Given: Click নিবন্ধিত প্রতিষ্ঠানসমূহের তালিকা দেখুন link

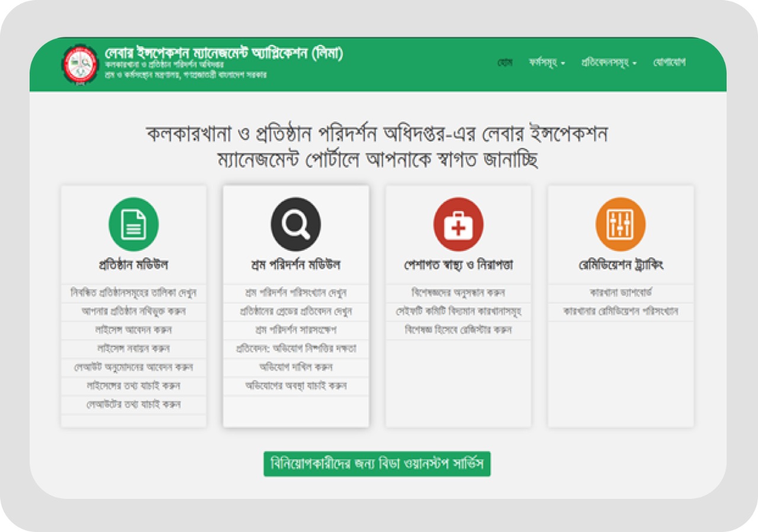Looking at the screenshot, I should (133, 293).
